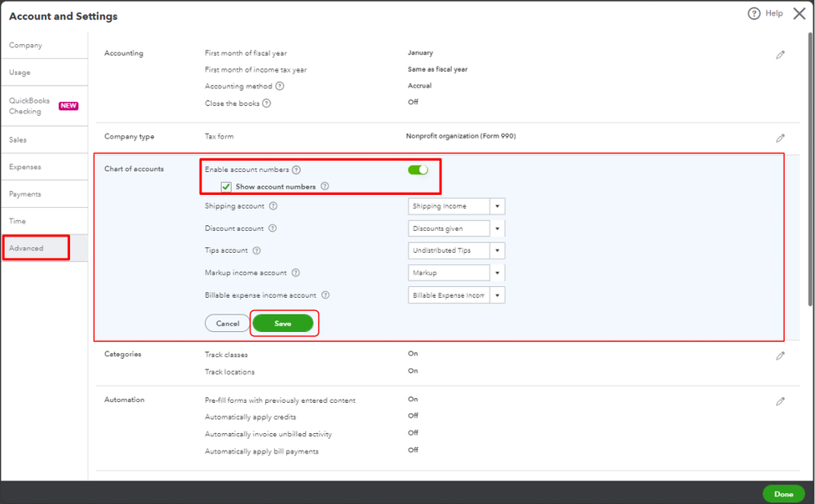Click the Help link text
This screenshot has height=504, width=815.
click(x=774, y=14)
